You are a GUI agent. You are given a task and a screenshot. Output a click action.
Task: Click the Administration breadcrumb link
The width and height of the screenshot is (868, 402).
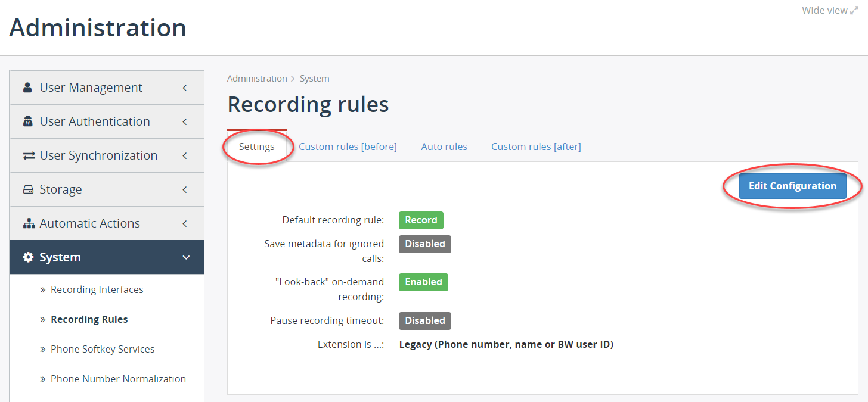pyautogui.click(x=257, y=79)
